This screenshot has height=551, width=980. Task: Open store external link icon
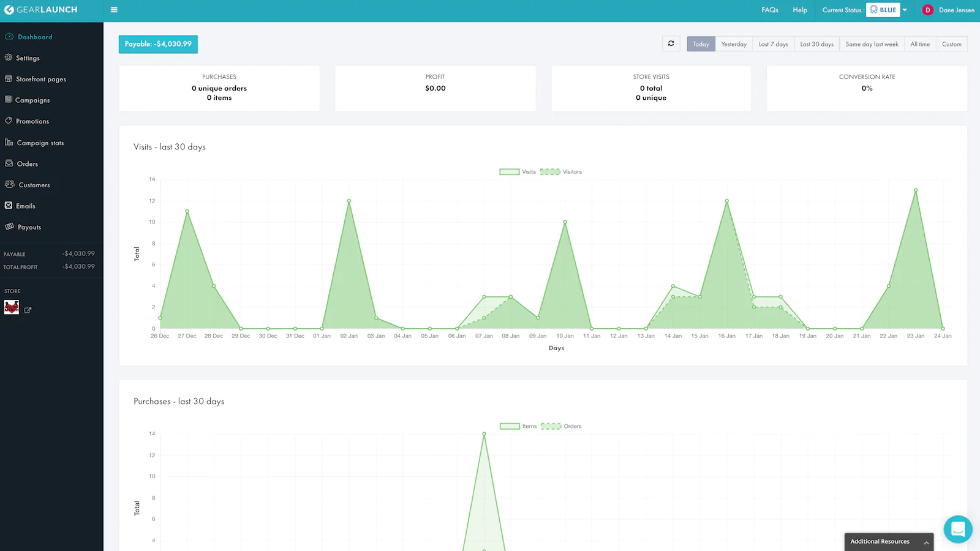tap(28, 310)
